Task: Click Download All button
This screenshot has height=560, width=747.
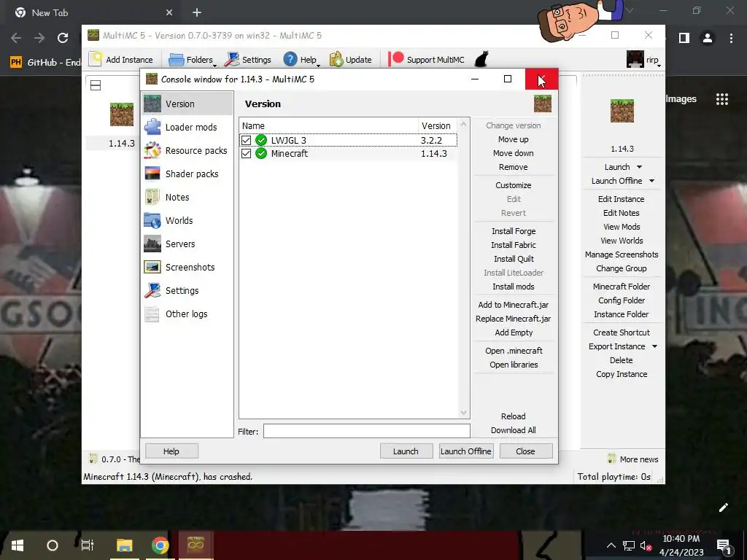Action: pyautogui.click(x=514, y=430)
